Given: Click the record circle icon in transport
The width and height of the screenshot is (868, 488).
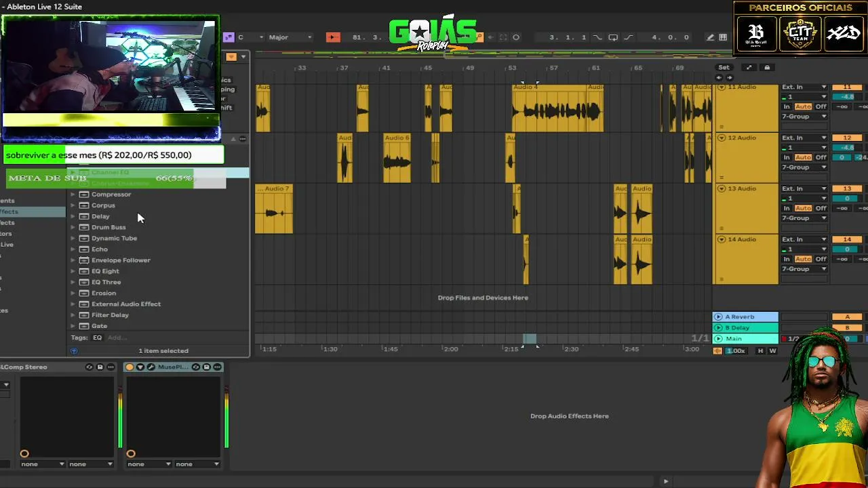Looking at the screenshot, I should click(516, 37).
